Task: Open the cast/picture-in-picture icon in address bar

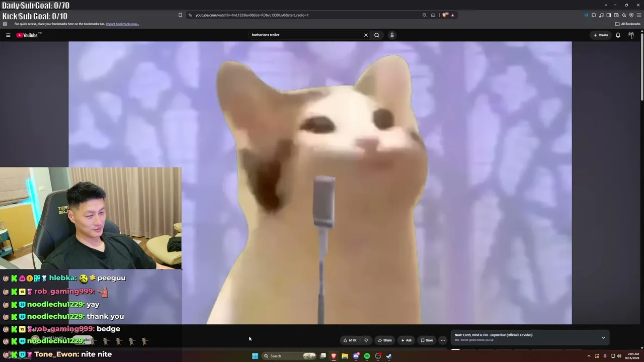Action: pos(433,15)
